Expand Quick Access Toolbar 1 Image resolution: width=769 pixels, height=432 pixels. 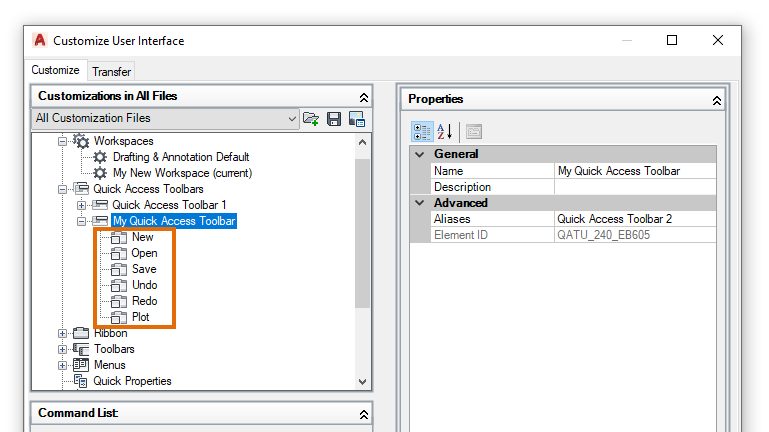(81, 205)
